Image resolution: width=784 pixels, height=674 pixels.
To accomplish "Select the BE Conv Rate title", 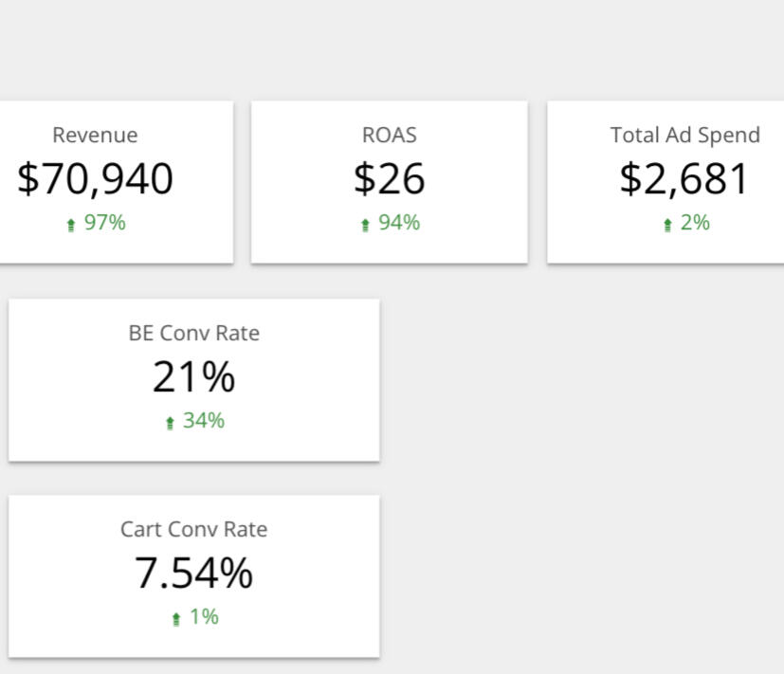I will click(193, 333).
